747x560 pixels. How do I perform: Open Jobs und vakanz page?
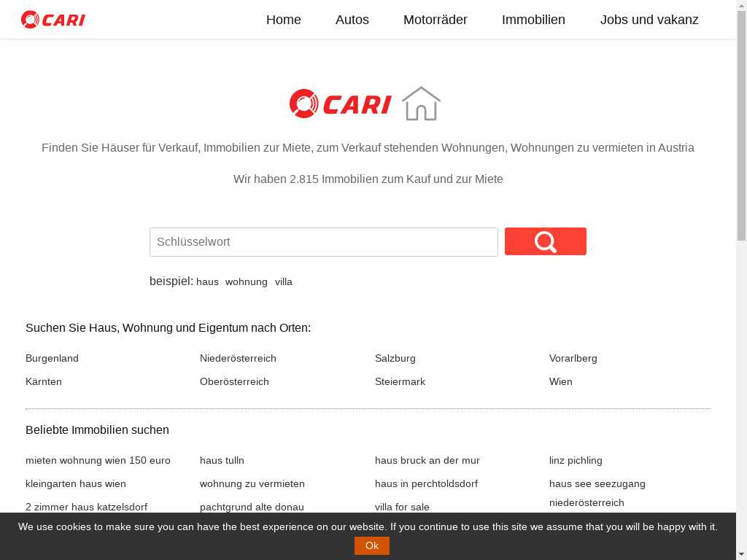click(649, 20)
